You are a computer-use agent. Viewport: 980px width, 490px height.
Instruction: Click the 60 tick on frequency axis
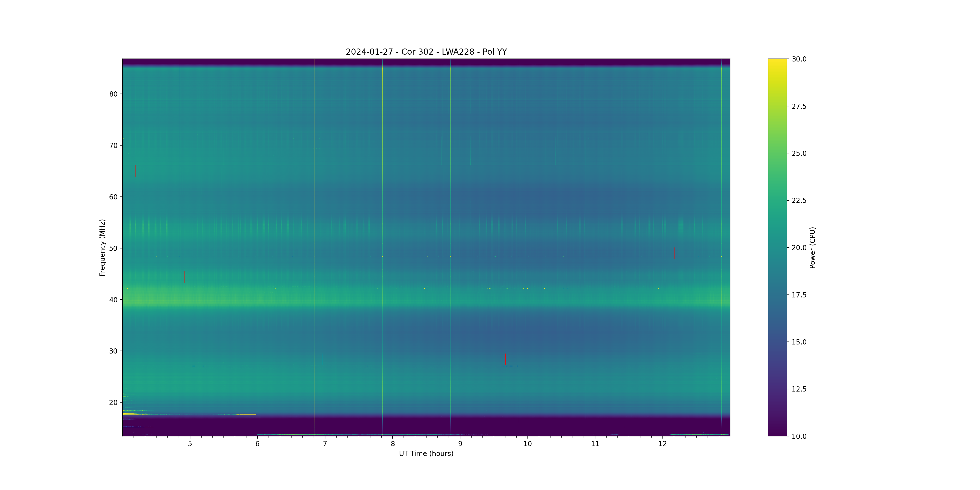113,197
